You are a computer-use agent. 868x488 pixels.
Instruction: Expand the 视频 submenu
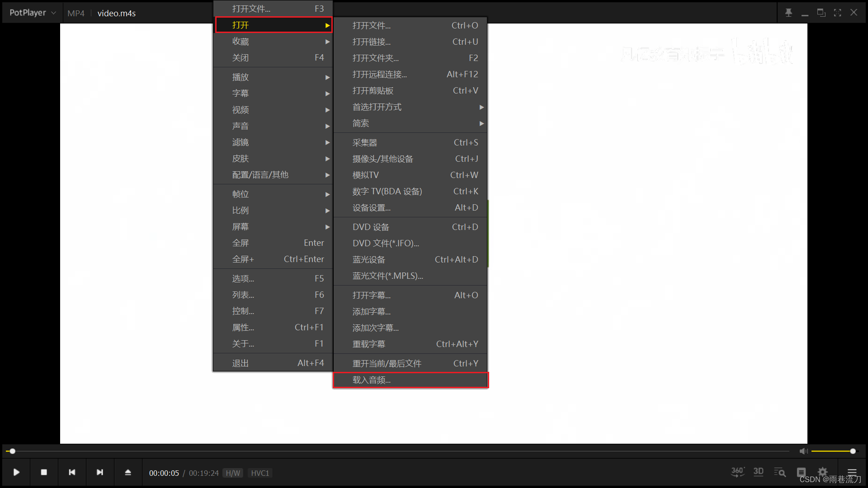[274, 110]
